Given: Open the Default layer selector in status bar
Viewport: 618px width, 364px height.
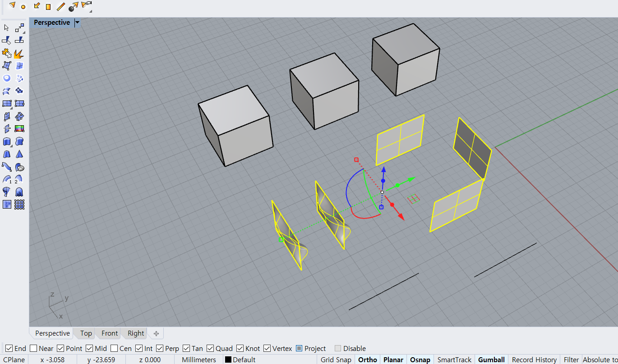Looking at the screenshot, I should coord(244,359).
